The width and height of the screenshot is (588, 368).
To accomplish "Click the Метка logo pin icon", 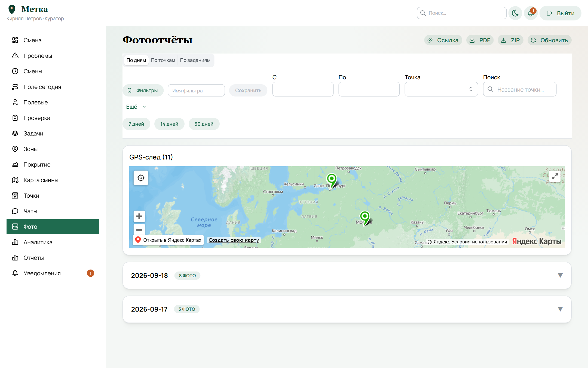I will point(12,9).
